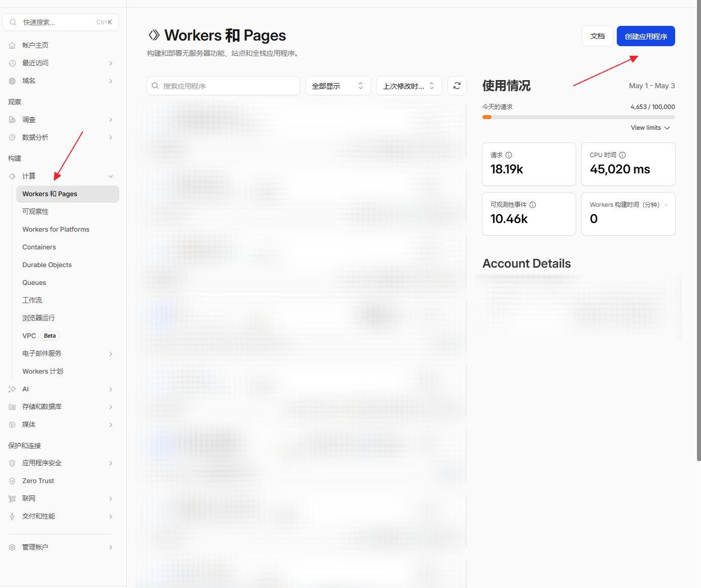Expand the 数据分析 submenu chevron

pyautogui.click(x=111, y=138)
